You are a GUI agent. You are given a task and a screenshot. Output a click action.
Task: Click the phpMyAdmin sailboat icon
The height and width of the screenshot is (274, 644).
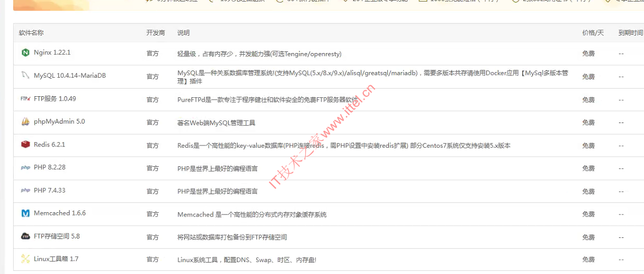click(26, 122)
